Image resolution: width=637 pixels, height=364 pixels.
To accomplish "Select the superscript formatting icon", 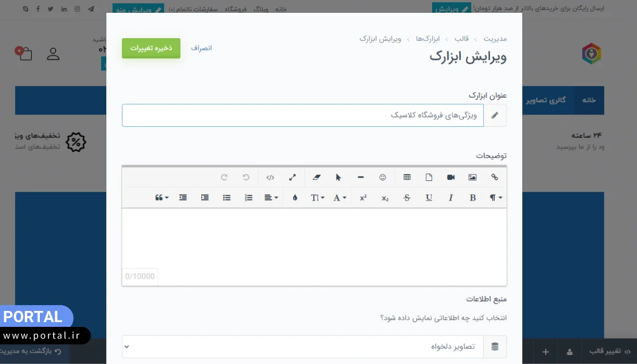I will [x=363, y=197].
